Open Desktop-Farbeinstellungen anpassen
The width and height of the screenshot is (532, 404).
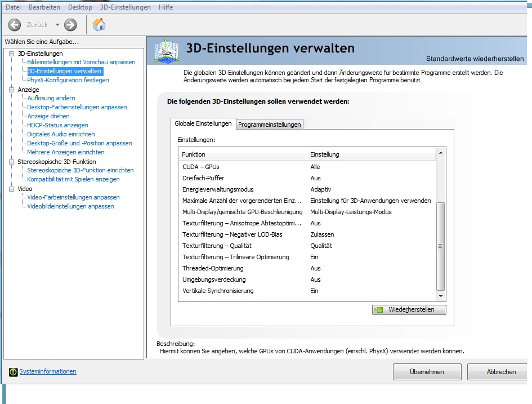77,107
